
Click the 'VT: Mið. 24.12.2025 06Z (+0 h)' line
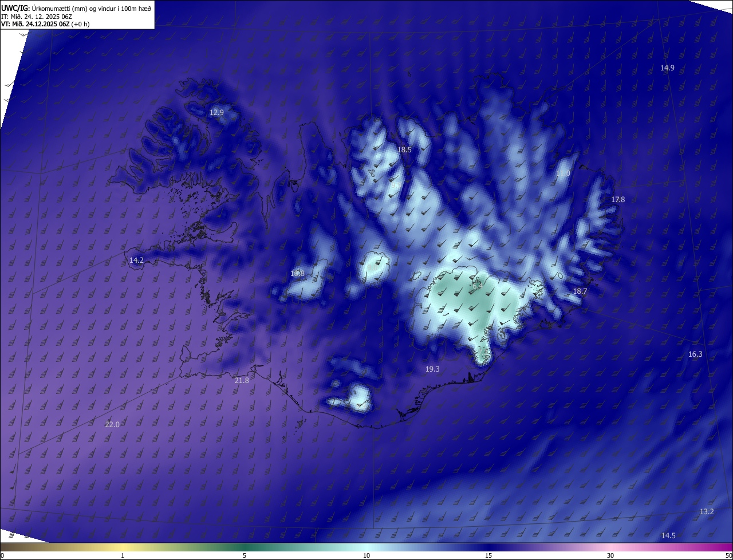[x=45, y=24]
